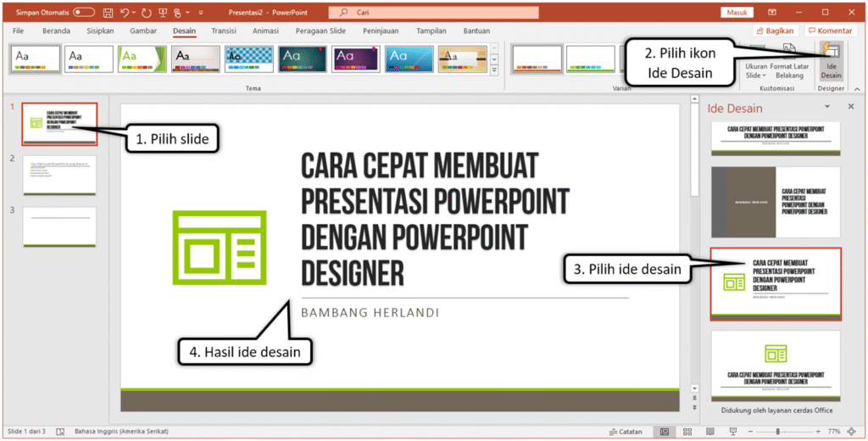The width and height of the screenshot is (868, 441).
Task: Open Touch/Mouse mode dropdown arrow
Action: (x=187, y=12)
